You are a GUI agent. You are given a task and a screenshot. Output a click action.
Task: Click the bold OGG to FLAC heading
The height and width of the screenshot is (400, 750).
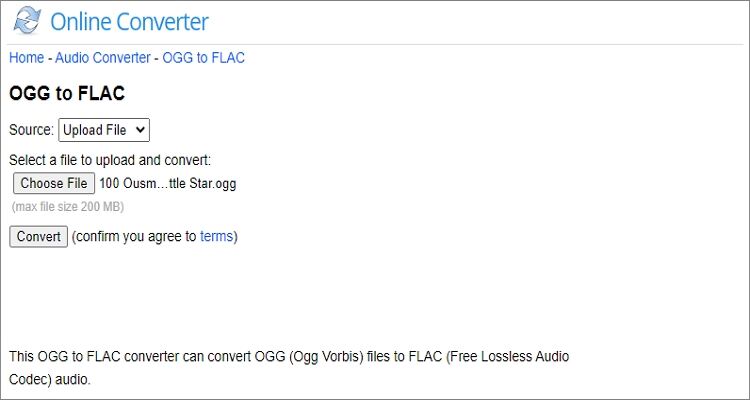click(x=67, y=95)
